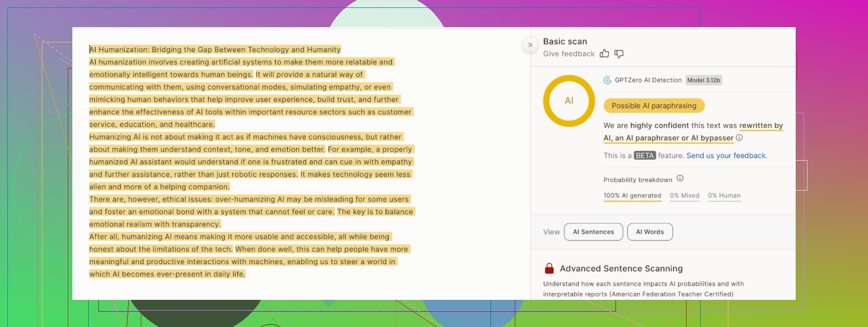Collapse the results panel with double-chevron button
This screenshot has height=327, width=868.
click(x=530, y=45)
